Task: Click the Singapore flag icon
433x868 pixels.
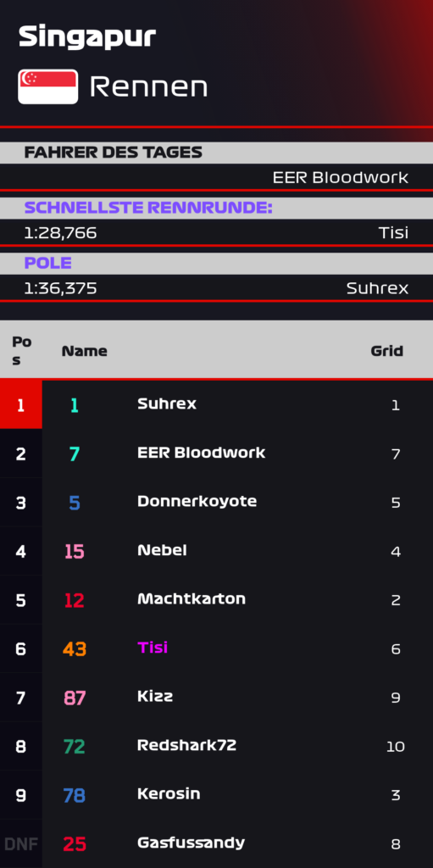Action: click(48, 86)
